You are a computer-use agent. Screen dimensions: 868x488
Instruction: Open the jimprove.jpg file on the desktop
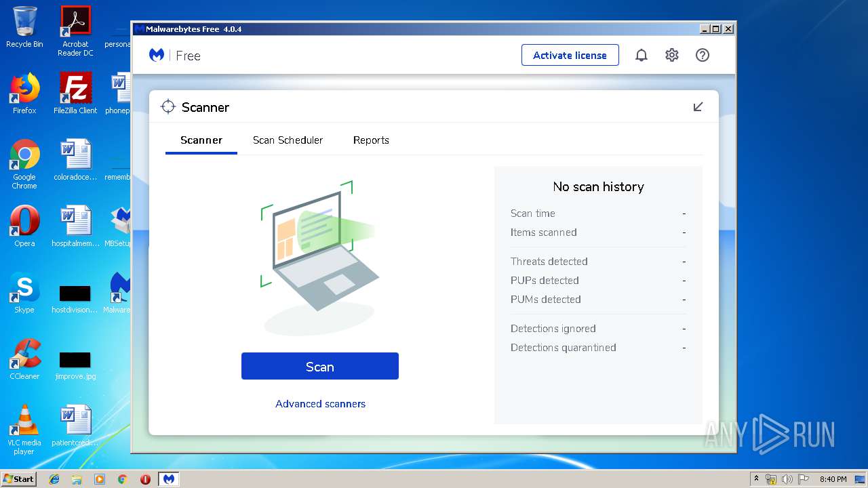(75, 365)
